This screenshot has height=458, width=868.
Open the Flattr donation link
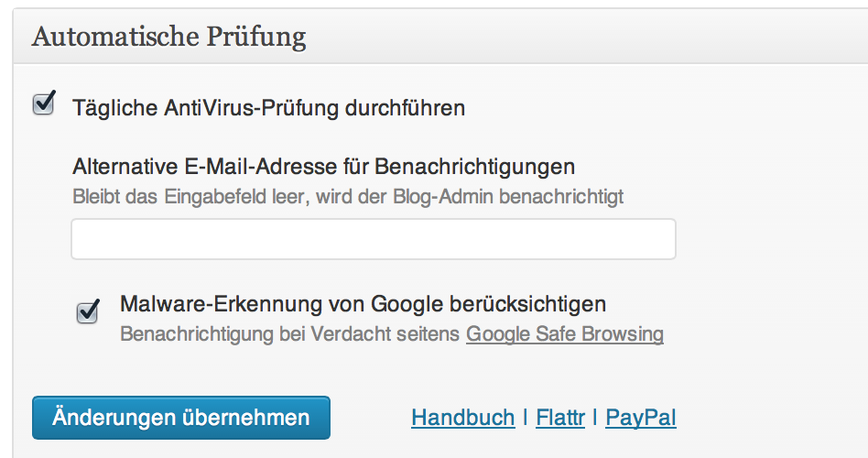pos(560,418)
